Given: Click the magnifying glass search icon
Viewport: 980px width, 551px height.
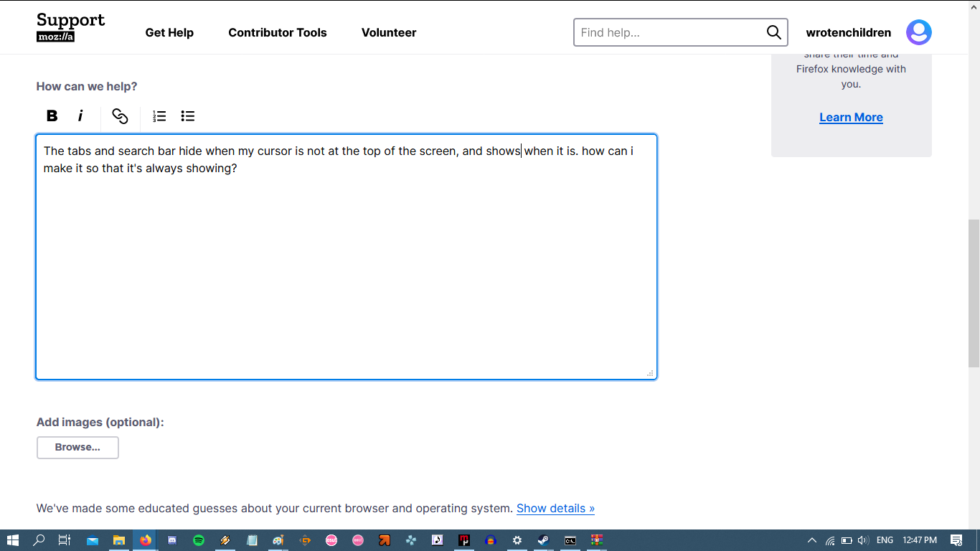Looking at the screenshot, I should (773, 32).
